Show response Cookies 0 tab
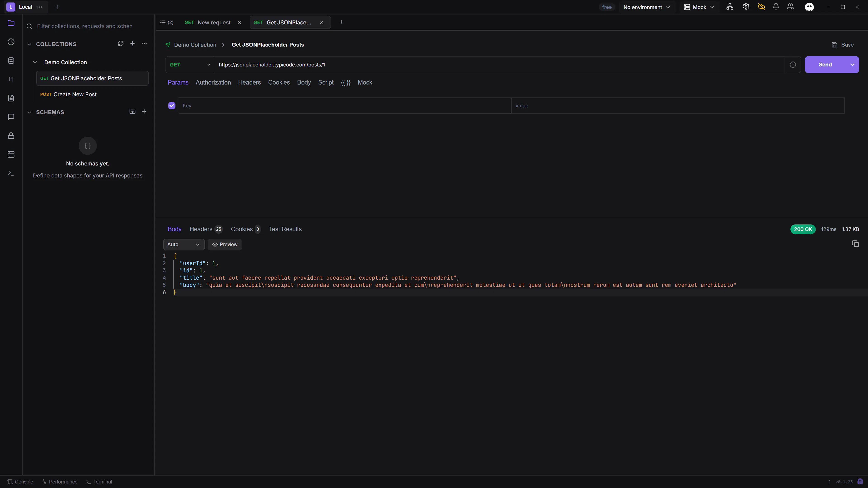Screen dimensions: 868x488 (246, 229)
